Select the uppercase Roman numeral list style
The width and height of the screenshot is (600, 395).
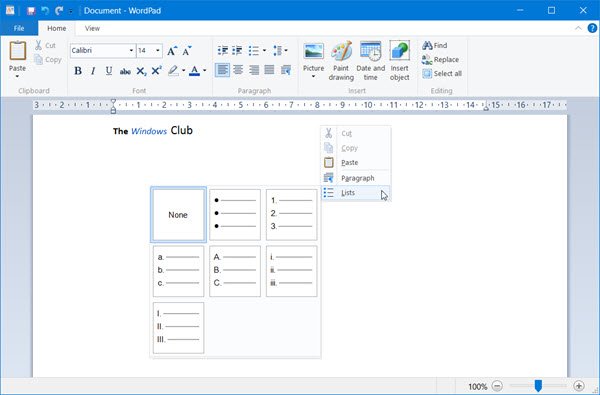pos(178,328)
